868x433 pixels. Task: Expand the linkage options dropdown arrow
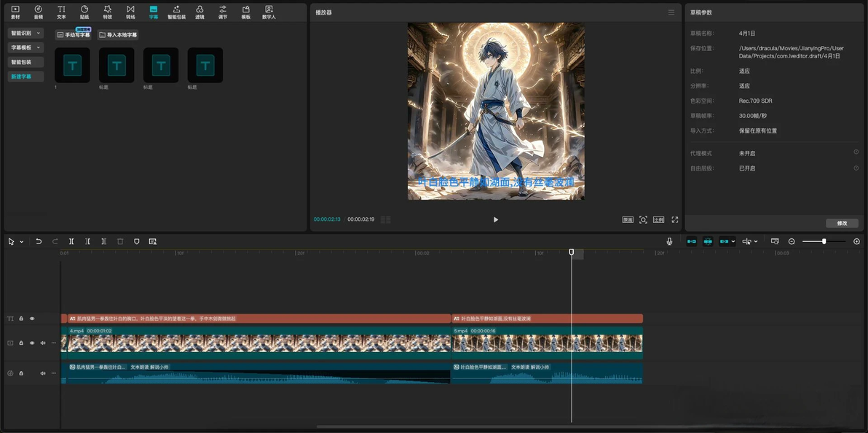click(x=733, y=242)
